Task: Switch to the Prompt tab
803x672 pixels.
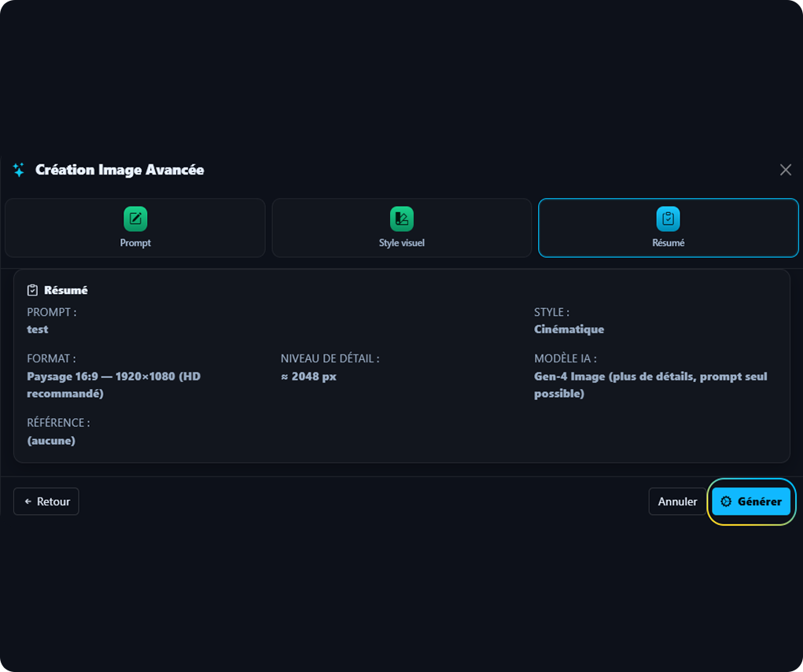Action: [134, 228]
